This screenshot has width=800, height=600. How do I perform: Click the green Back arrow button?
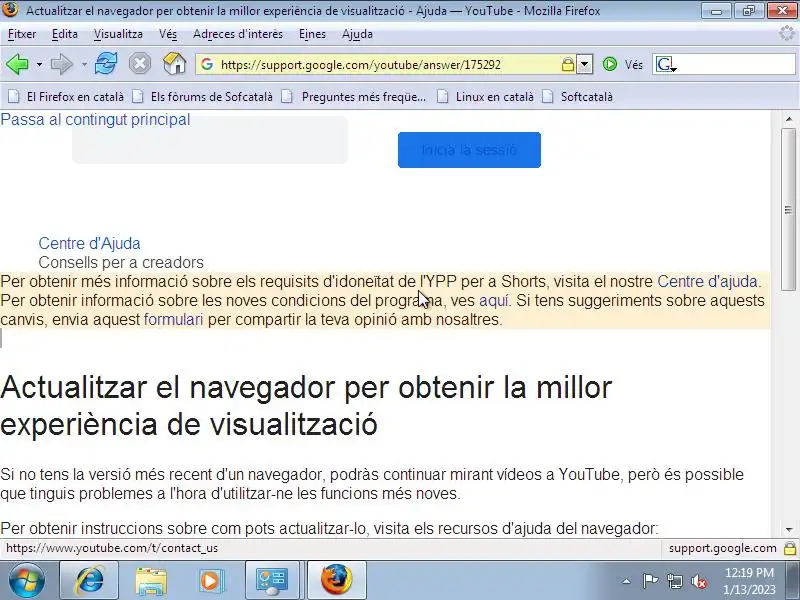pyautogui.click(x=17, y=65)
